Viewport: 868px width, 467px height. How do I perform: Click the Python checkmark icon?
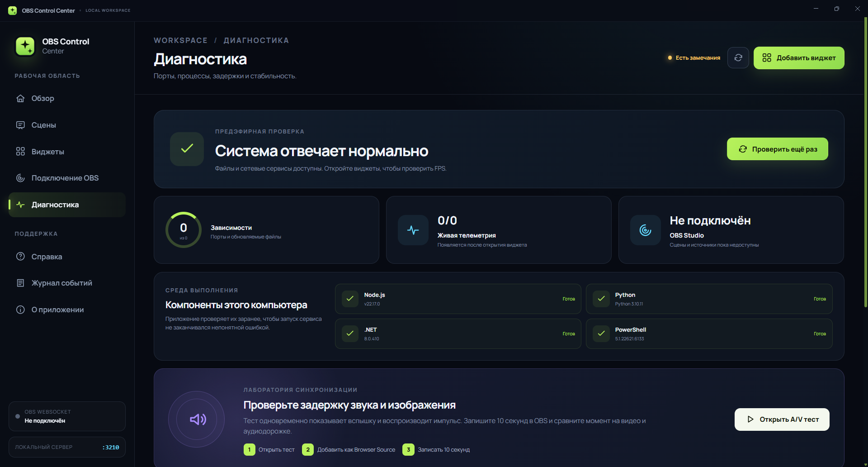click(x=601, y=299)
